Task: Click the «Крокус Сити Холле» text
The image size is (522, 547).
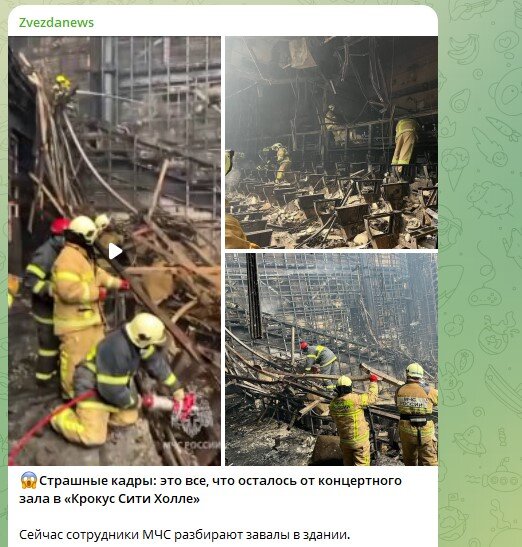Action: coord(132,499)
